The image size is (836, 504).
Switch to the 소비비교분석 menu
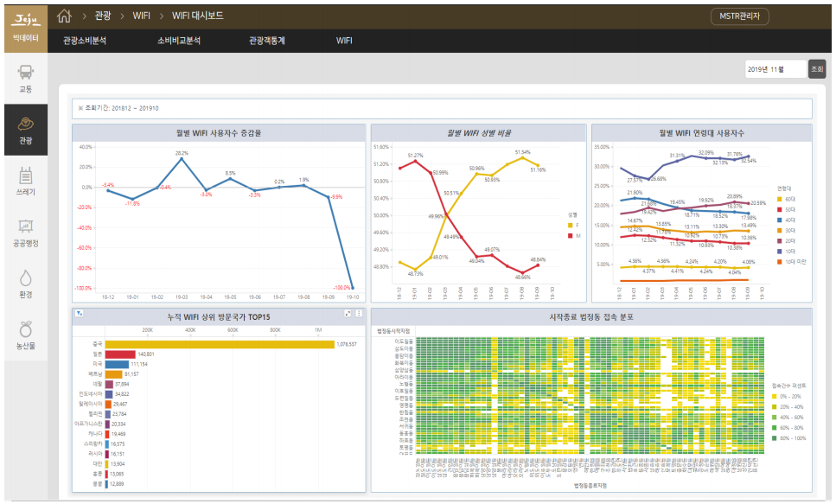(x=179, y=41)
